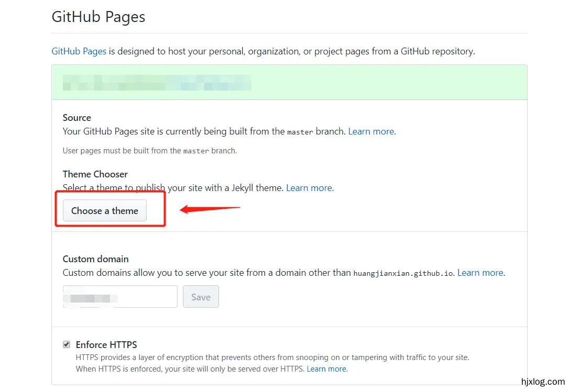Screen dimensions: 570x392
Task: Click the Save button for custom domain
Action: click(x=201, y=296)
